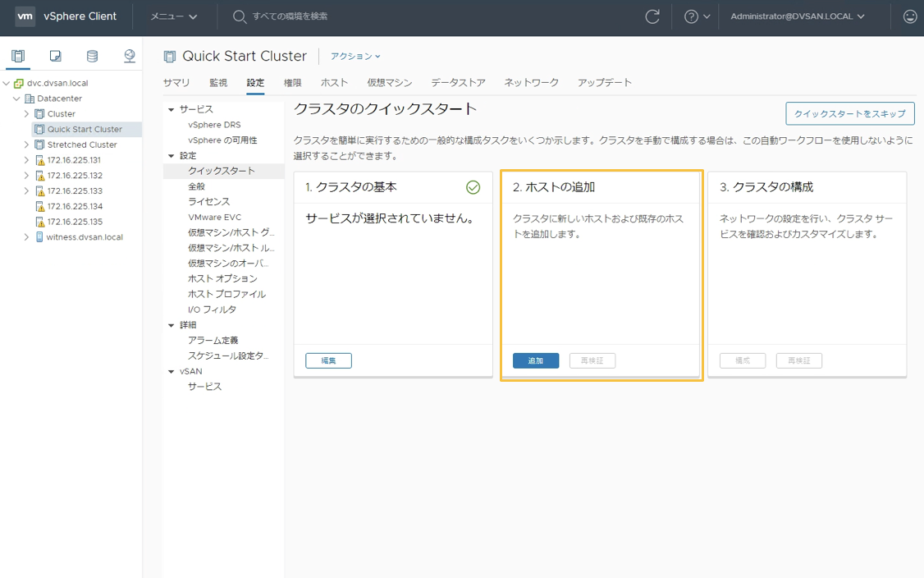Screen dimensions: 924x578
Task: Click blue 追加 button to add hosts
Action: 536,360
